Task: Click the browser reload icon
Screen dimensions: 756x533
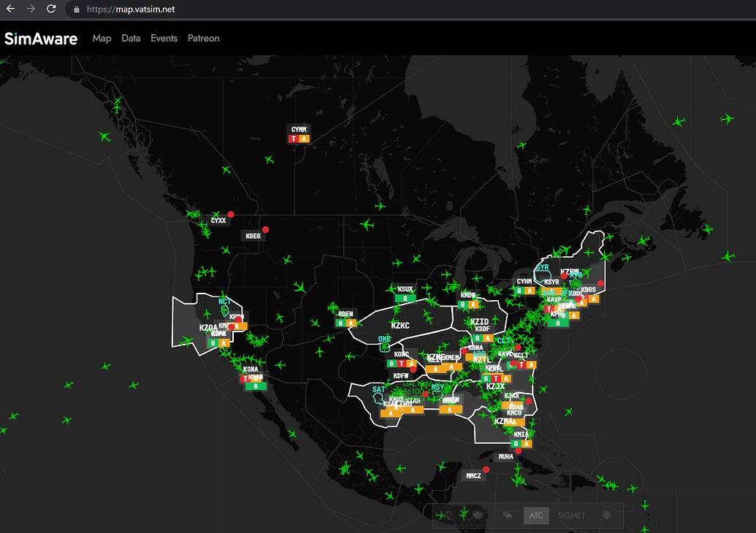Action: point(50,9)
